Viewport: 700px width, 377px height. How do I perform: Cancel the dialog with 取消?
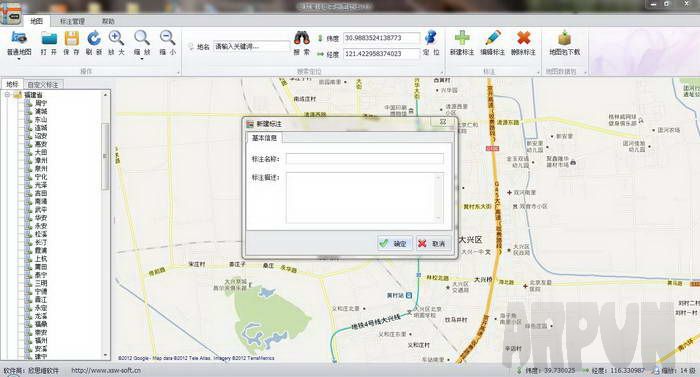pyautogui.click(x=433, y=243)
